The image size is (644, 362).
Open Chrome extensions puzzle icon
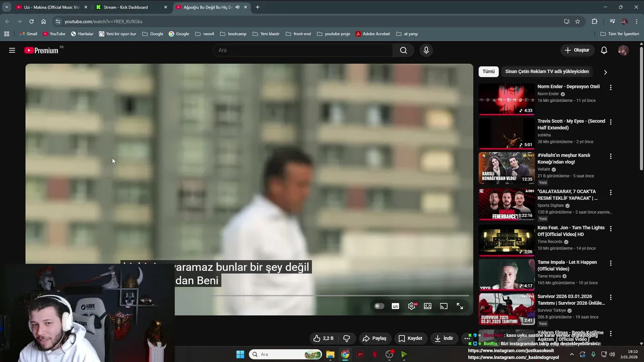point(595,22)
